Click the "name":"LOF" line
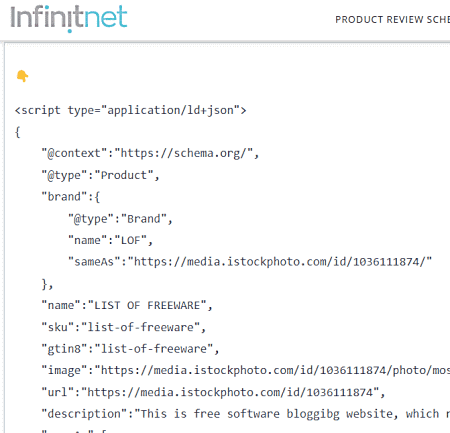The image size is (450, 433). coord(110,240)
